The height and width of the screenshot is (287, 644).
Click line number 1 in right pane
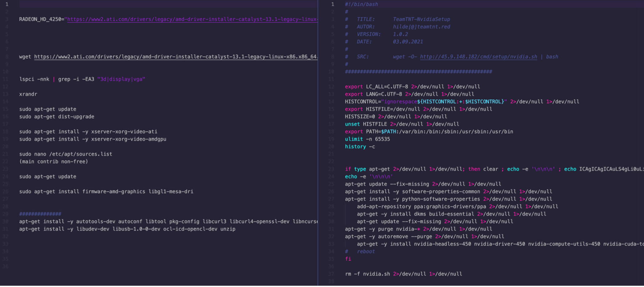point(332,4)
